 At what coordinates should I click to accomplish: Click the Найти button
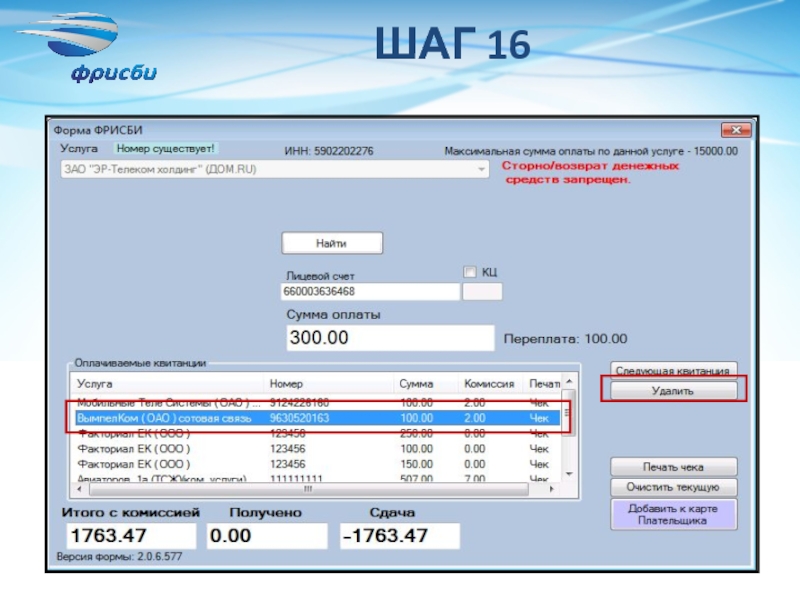(332, 243)
